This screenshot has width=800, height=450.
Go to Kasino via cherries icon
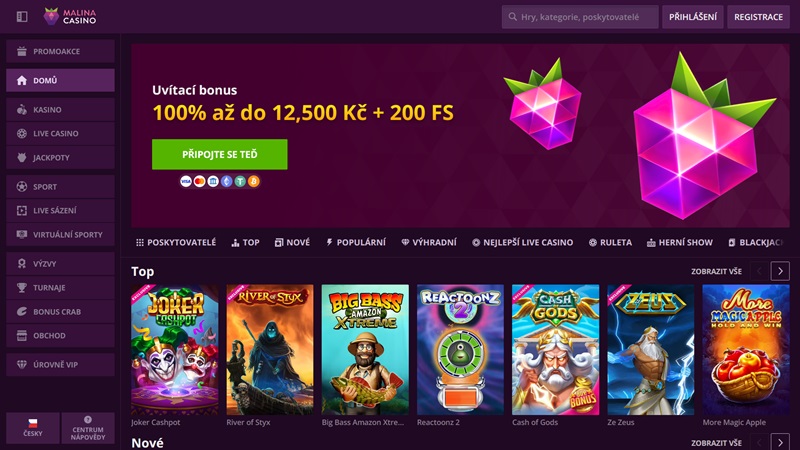60,110
